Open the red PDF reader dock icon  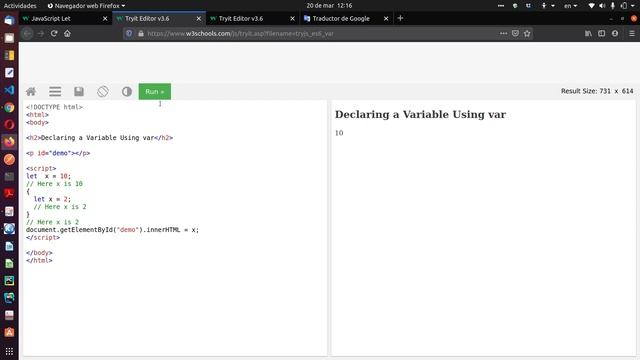9,193
